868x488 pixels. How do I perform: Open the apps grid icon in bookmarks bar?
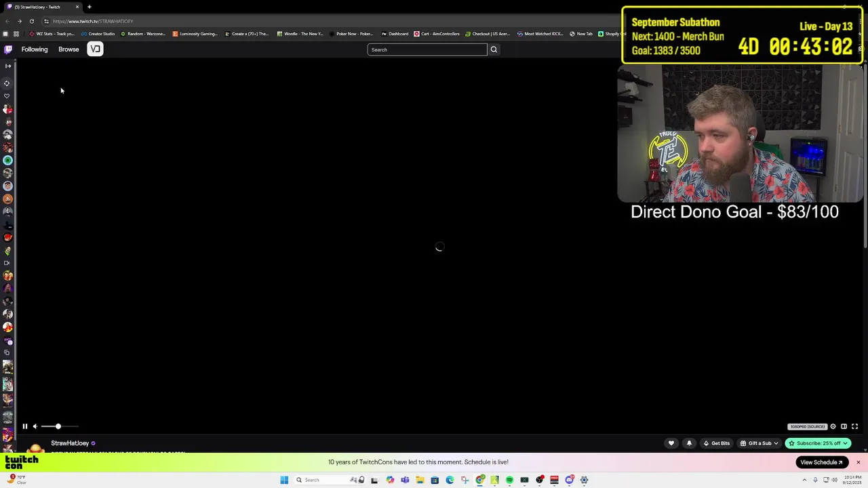tap(16, 34)
